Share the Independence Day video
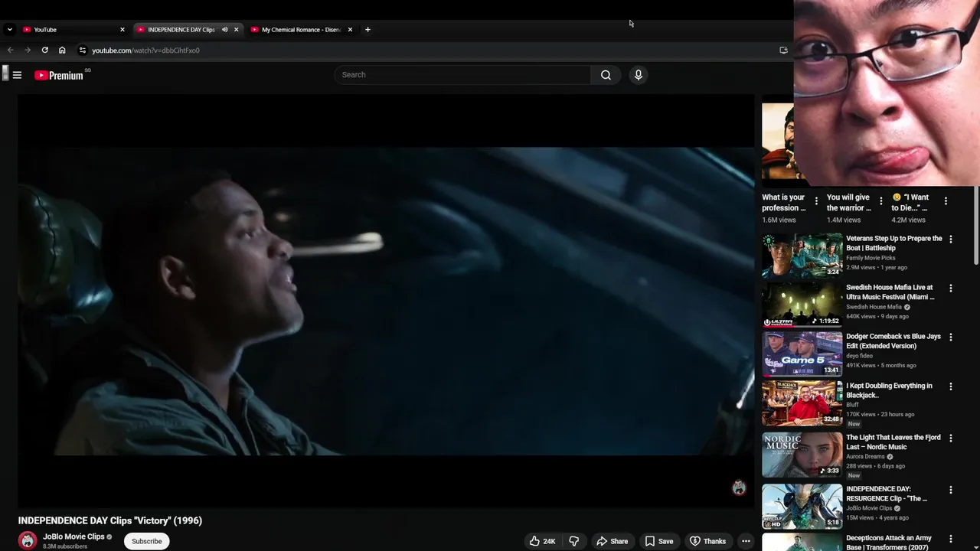The width and height of the screenshot is (980, 551). tap(612, 541)
